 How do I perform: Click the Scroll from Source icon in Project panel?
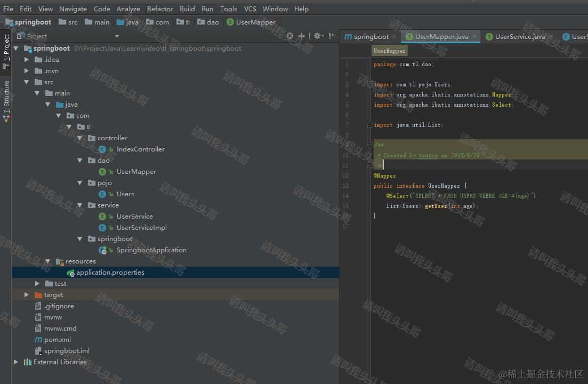click(290, 36)
